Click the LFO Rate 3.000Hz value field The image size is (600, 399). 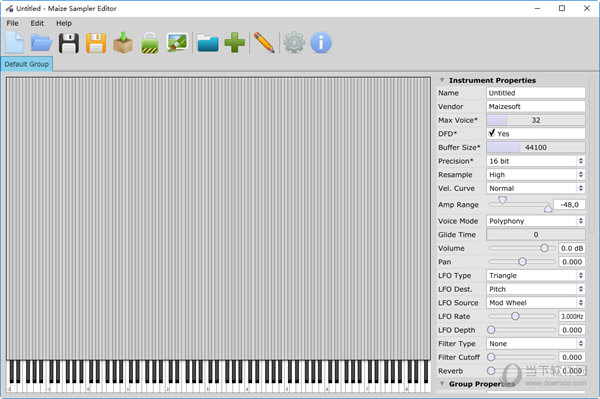click(x=572, y=316)
